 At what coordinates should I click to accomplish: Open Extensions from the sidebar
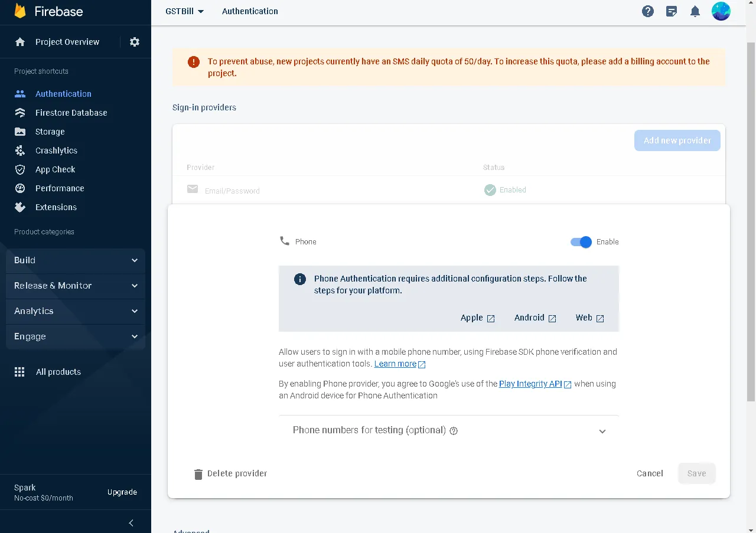pos(56,207)
